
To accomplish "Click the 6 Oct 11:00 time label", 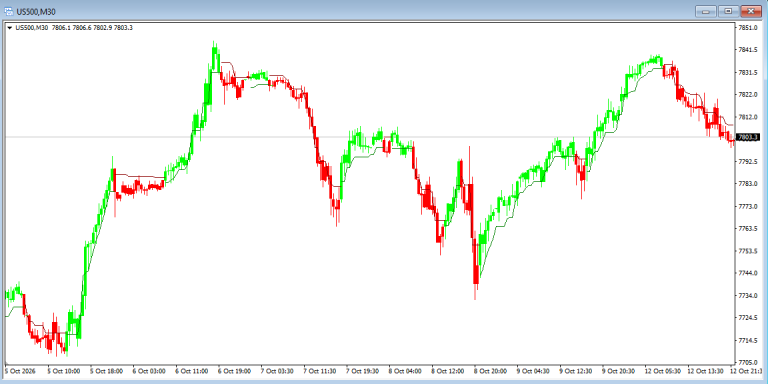I will (192, 371).
